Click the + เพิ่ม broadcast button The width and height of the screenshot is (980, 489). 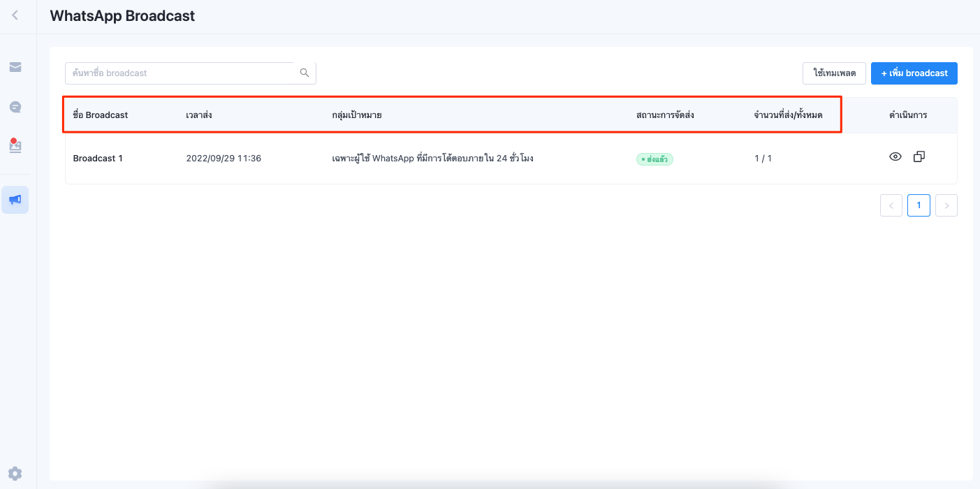(x=914, y=73)
